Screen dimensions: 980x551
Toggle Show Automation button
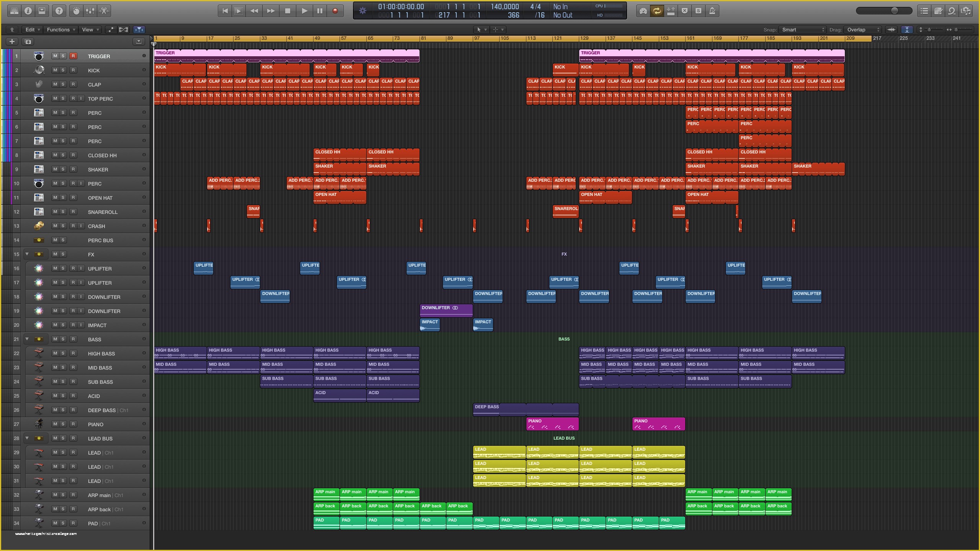(x=110, y=29)
